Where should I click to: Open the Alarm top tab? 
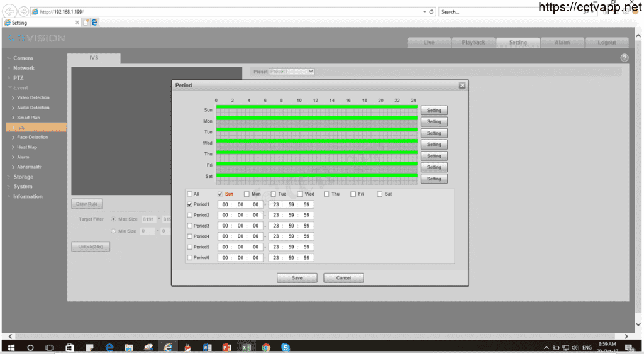tap(562, 43)
